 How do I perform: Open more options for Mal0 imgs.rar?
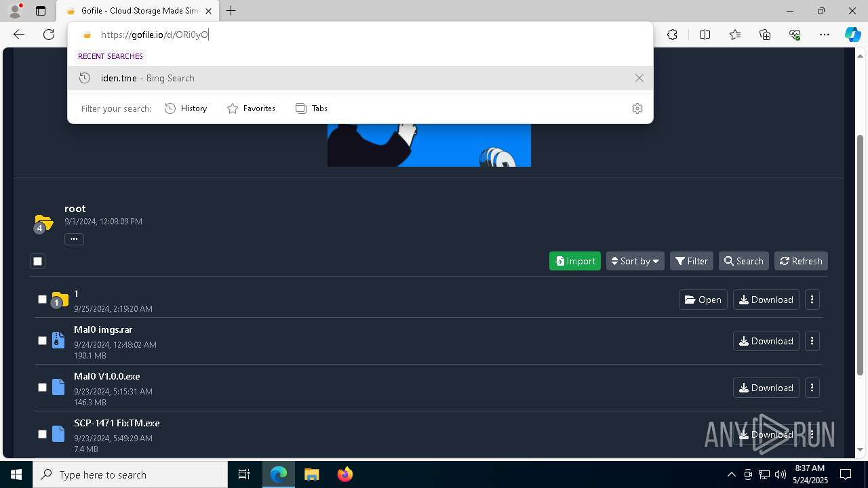[x=812, y=341]
